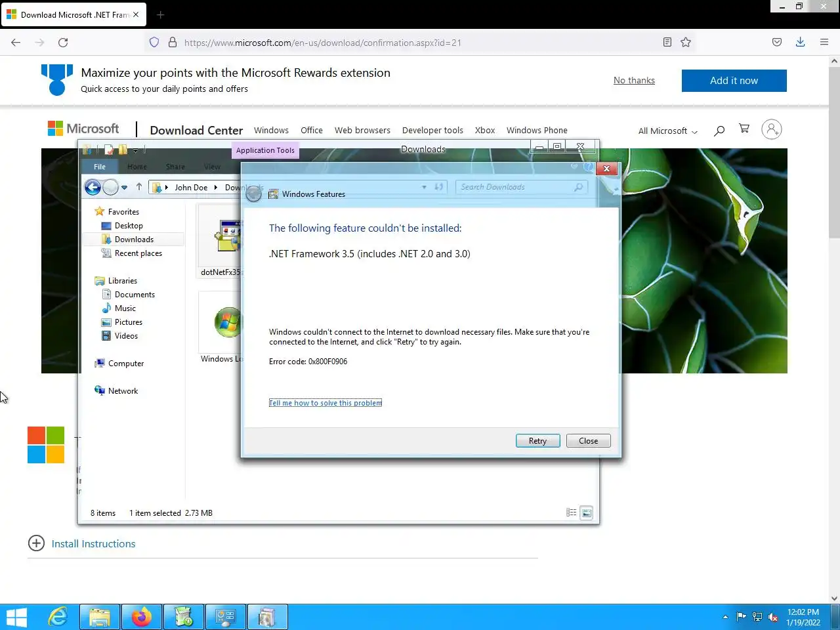Click the Microsoft search magnifier
The width and height of the screenshot is (840, 630).
click(x=719, y=130)
